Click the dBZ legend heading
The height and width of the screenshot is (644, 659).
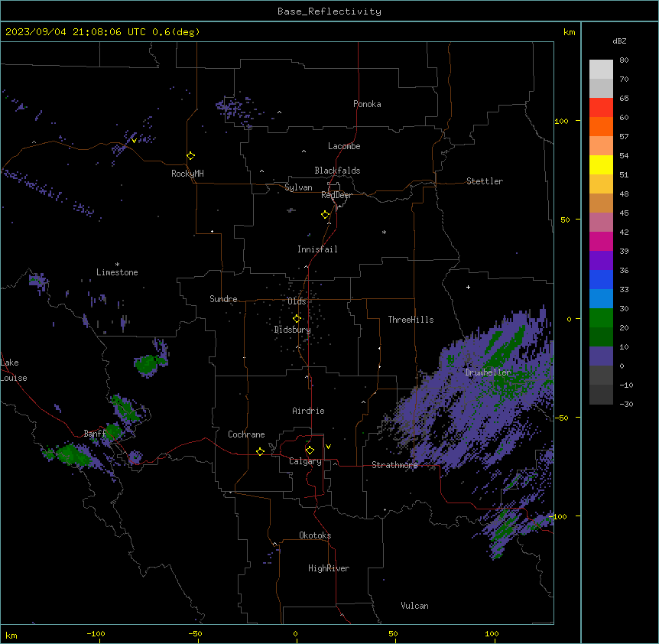point(619,41)
